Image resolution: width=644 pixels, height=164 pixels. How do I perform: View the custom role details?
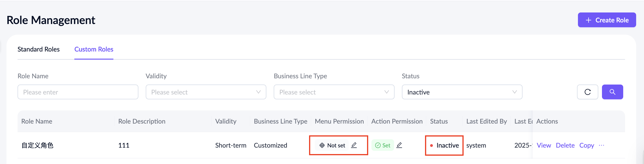click(x=544, y=145)
